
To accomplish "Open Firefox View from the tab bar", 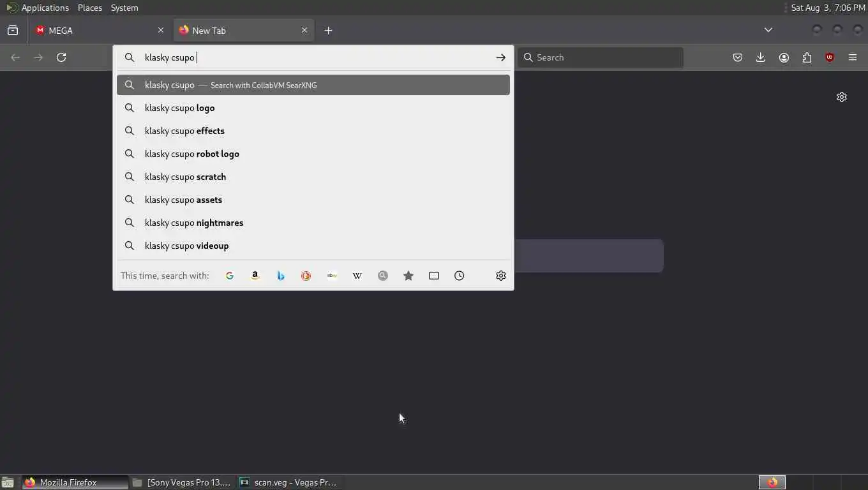I will click(13, 30).
